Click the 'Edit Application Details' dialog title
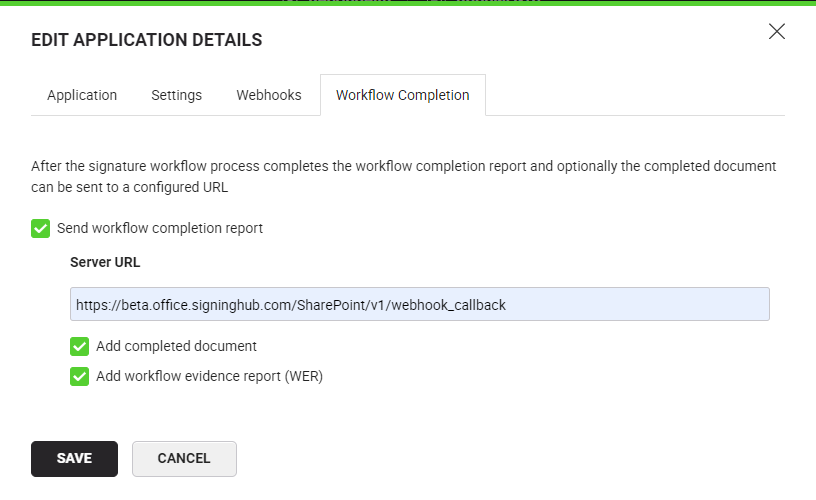 [146, 40]
